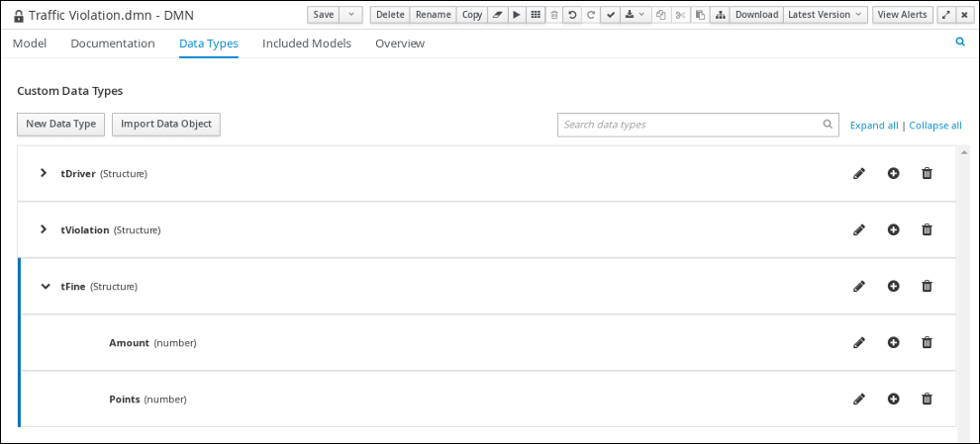Expand the tDriver structure
The height and width of the screenshot is (444, 980).
coord(44,173)
